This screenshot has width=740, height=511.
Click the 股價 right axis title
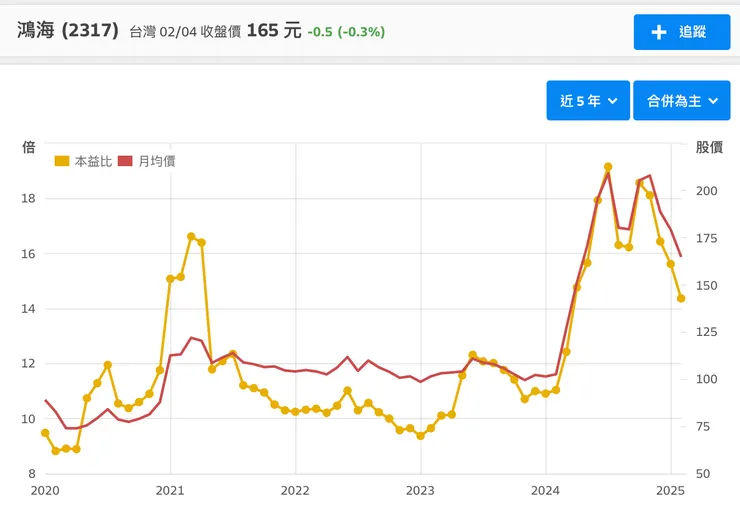point(709,147)
